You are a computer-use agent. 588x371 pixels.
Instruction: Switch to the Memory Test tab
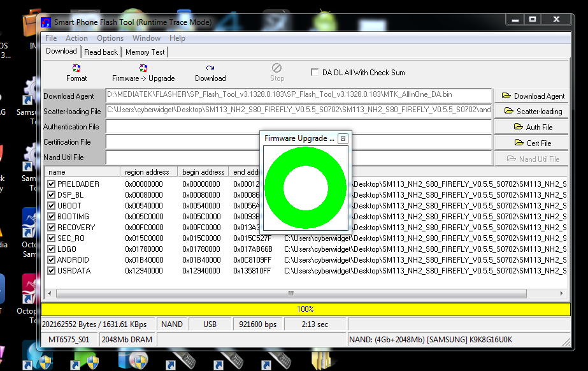pyautogui.click(x=145, y=52)
